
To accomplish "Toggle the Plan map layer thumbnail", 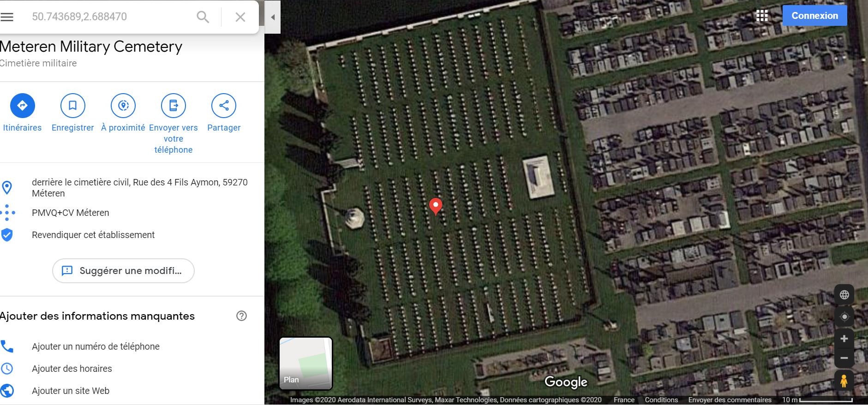I will pos(305,363).
